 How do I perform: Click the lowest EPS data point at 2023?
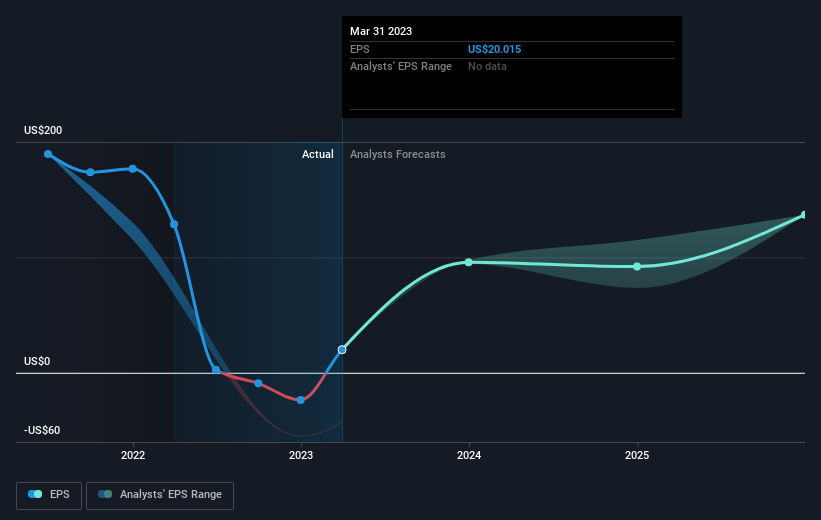coord(301,400)
